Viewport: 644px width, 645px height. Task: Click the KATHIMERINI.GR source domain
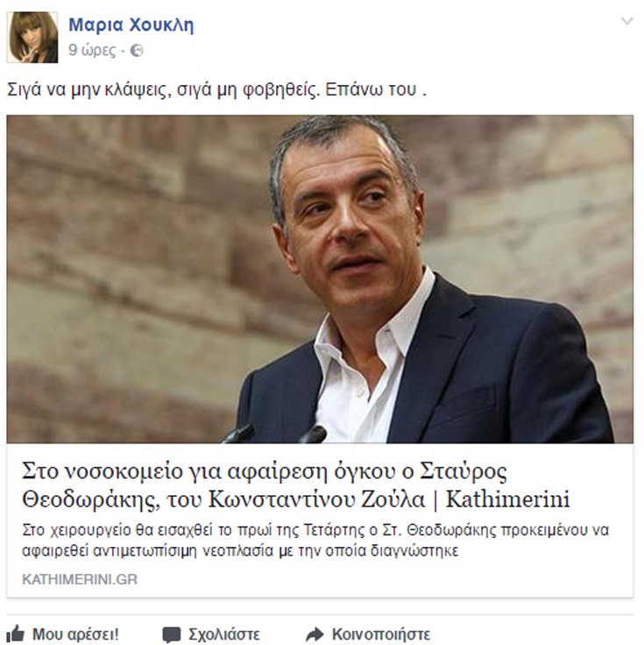[x=80, y=579]
